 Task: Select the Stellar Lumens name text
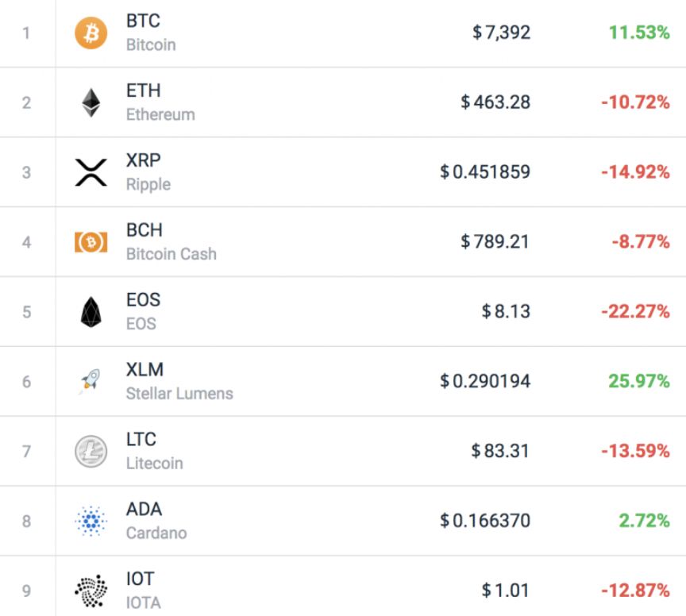pyautogui.click(x=179, y=394)
